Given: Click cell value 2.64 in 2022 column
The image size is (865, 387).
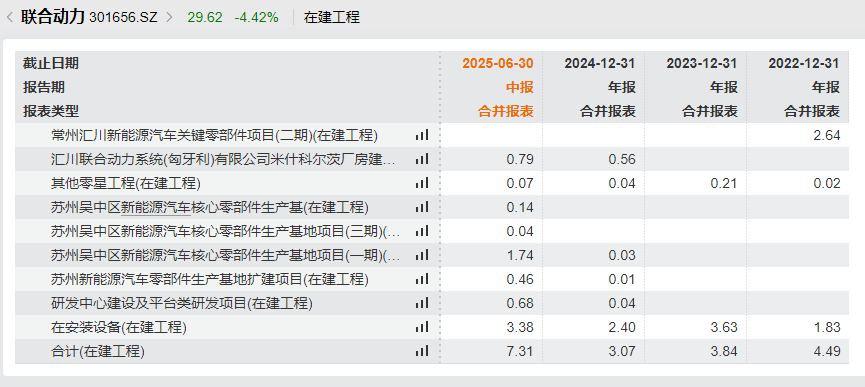Looking at the screenshot, I should click(x=826, y=135).
